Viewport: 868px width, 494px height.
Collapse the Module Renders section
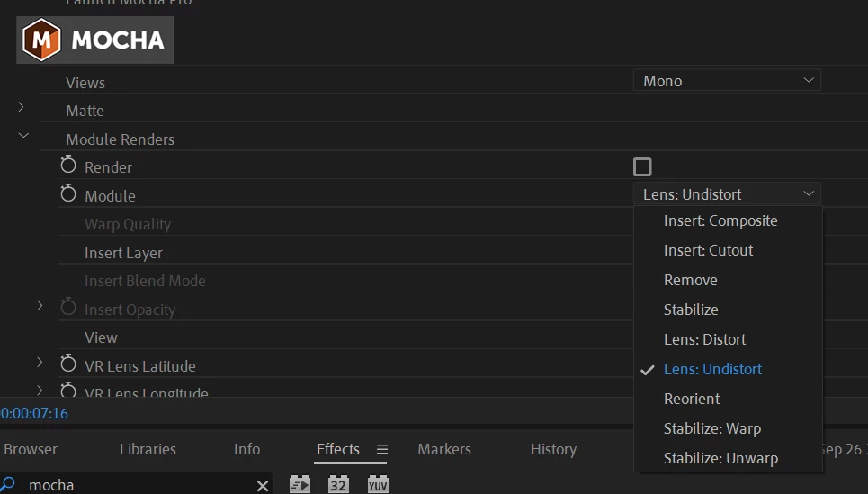coord(23,135)
